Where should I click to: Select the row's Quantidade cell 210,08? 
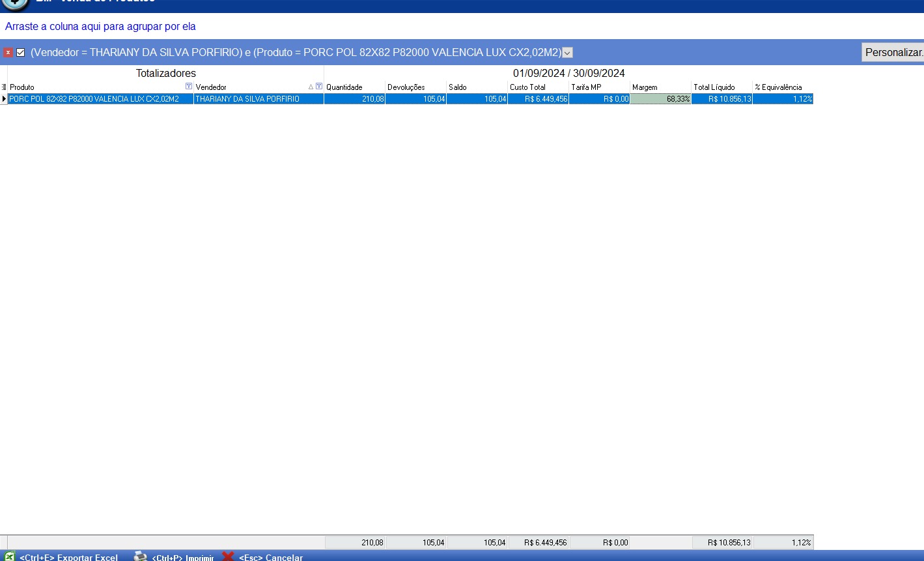point(354,99)
